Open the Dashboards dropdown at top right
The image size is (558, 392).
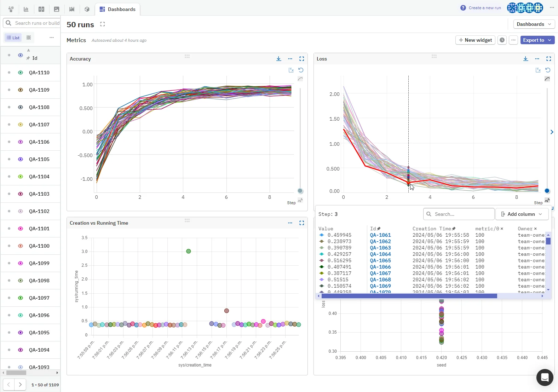(534, 24)
